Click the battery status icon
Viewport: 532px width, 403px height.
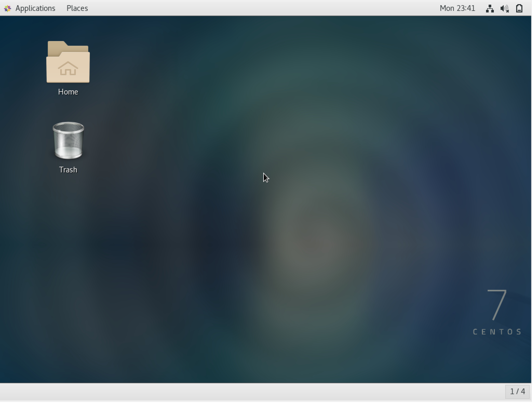click(x=519, y=9)
